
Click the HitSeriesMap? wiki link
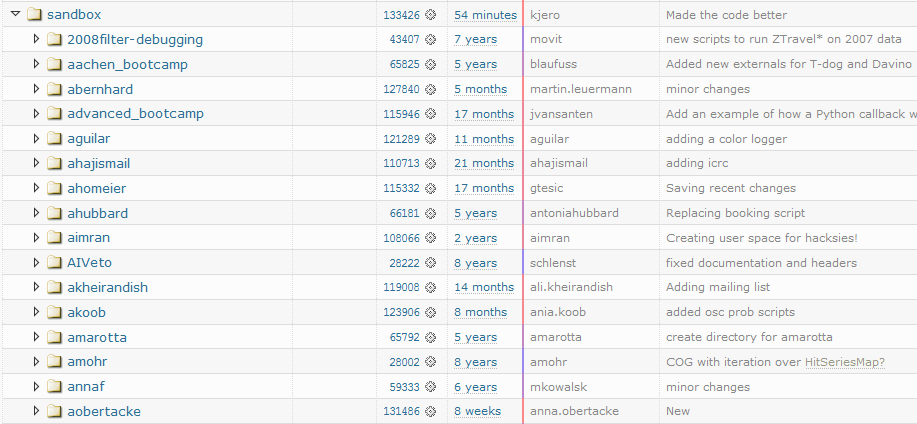(x=845, y=363)
